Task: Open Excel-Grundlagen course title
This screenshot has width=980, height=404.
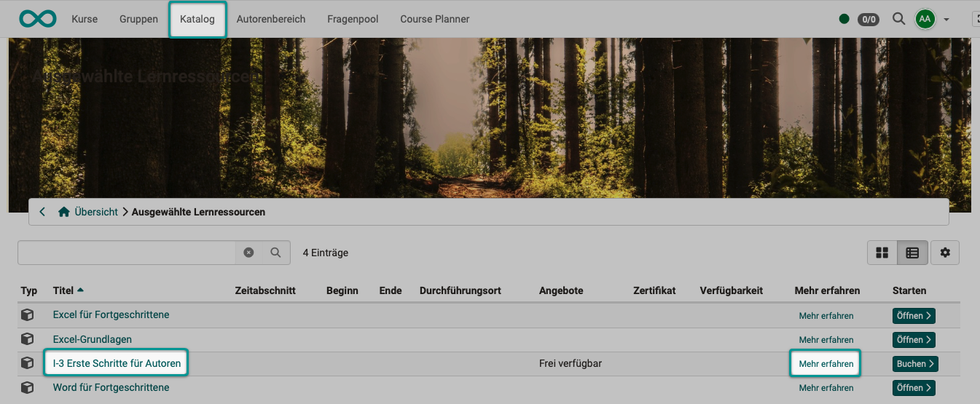Action: point(93,339)
